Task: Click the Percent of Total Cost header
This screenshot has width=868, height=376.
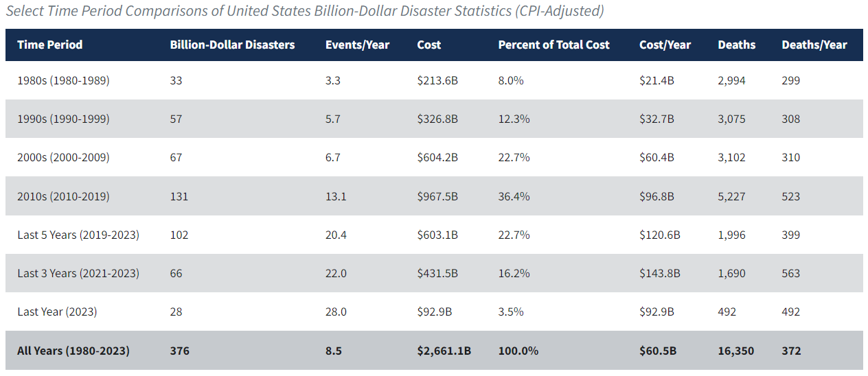Action: 553,45
